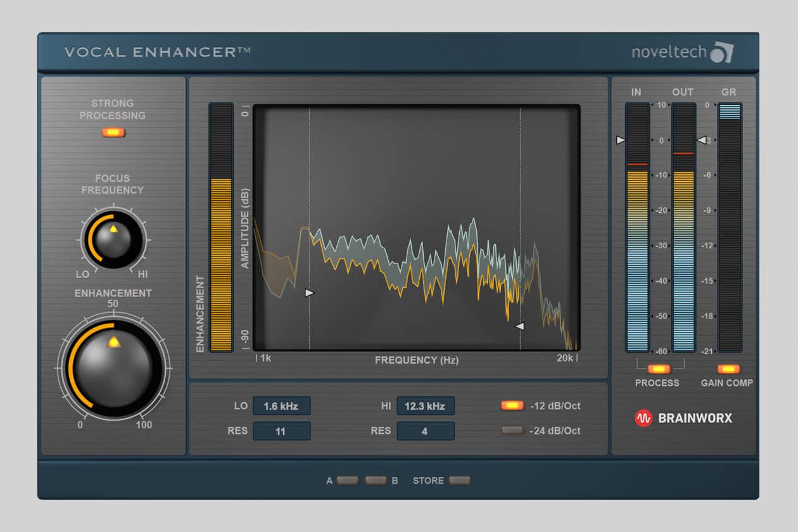This screenshot has height=532, width=798.
Task: Click the AMPLITUDE (dB) axis label
Action: (245, 229)
